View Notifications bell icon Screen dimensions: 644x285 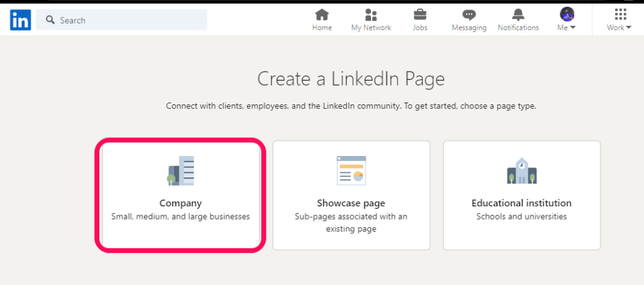pos(518,14)
